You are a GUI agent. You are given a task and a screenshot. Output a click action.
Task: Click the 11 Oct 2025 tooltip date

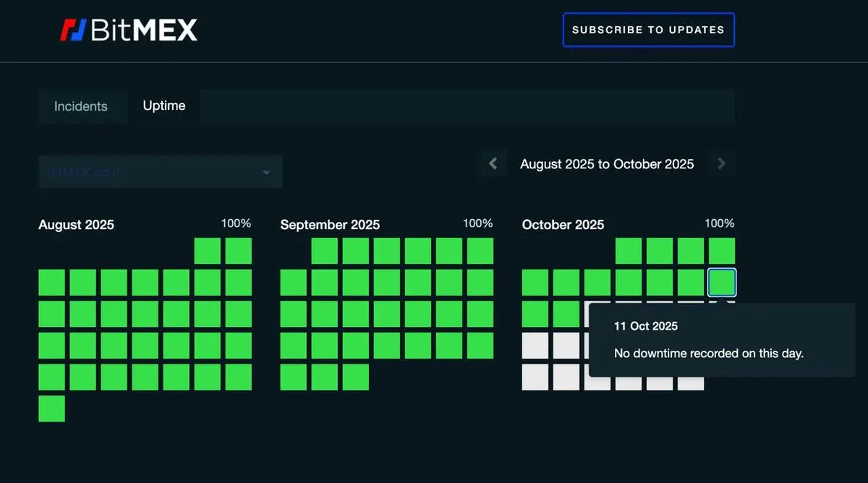click(646, 326)
